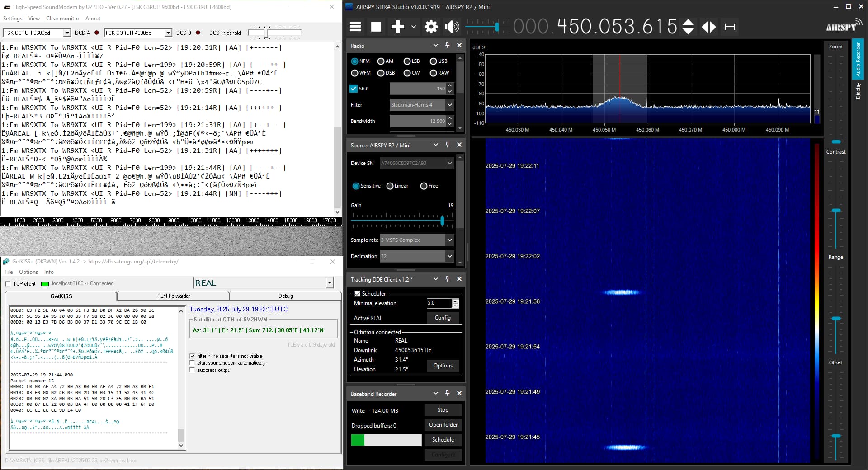The width and height of the screenshot is (868, 470).
Task: Open FSK G3RUH 9600bd modem dropdown
Action: pyautogui.click(x=67, y=33)
